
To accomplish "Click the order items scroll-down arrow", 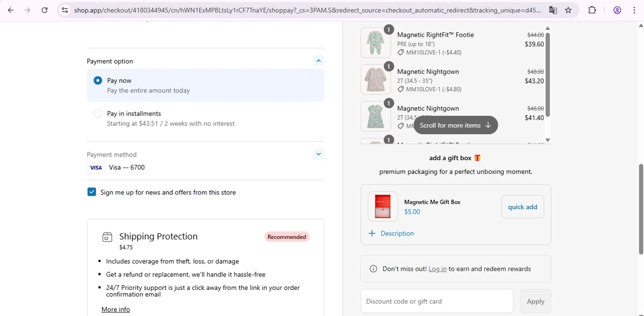I will pos(547,140).
